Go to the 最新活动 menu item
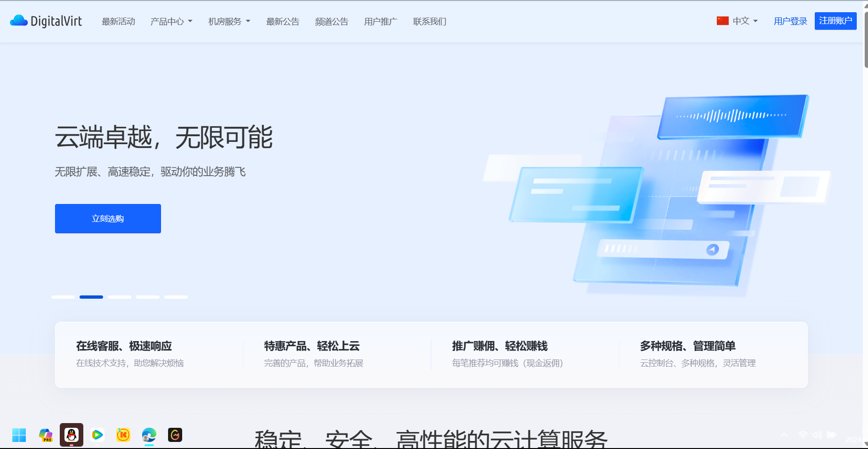 (x=119, y=22)
